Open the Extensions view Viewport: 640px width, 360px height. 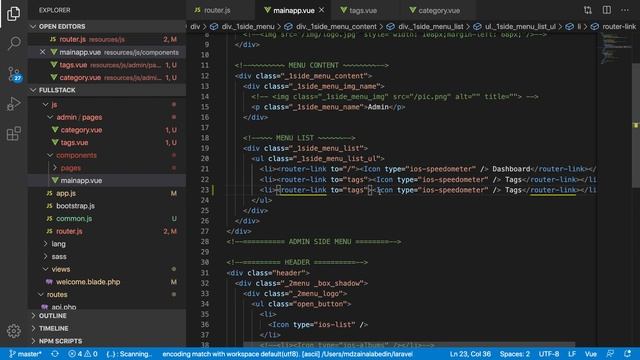pyautogui.click(x=13, y=133)
